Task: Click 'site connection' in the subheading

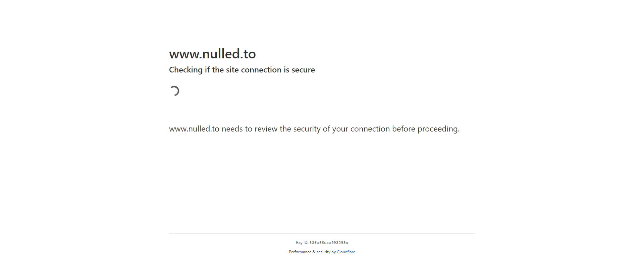Action: 254,70
